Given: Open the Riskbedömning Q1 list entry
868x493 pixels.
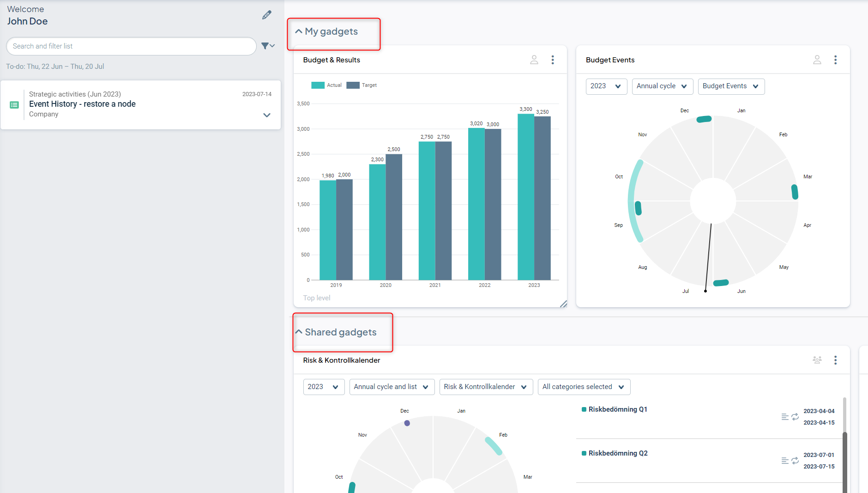Looking at the screenshot, I should (618, 409).
